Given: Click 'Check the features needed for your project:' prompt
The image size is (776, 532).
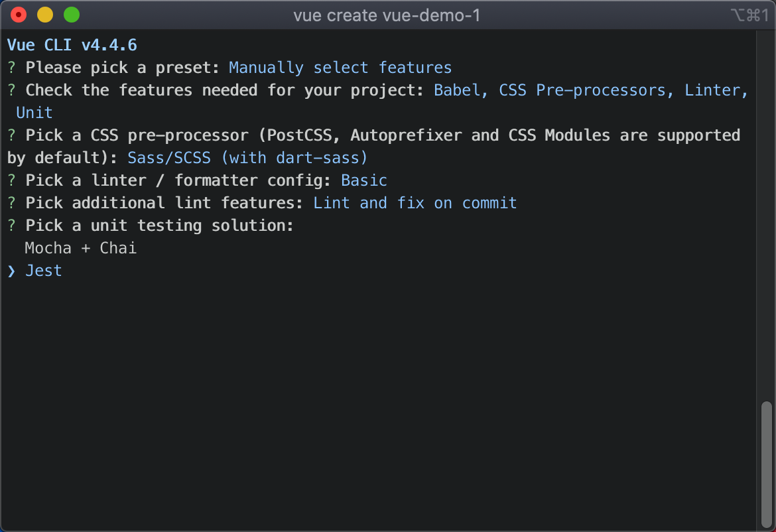Looking at the screenshot, I should [x=226, y=90].
